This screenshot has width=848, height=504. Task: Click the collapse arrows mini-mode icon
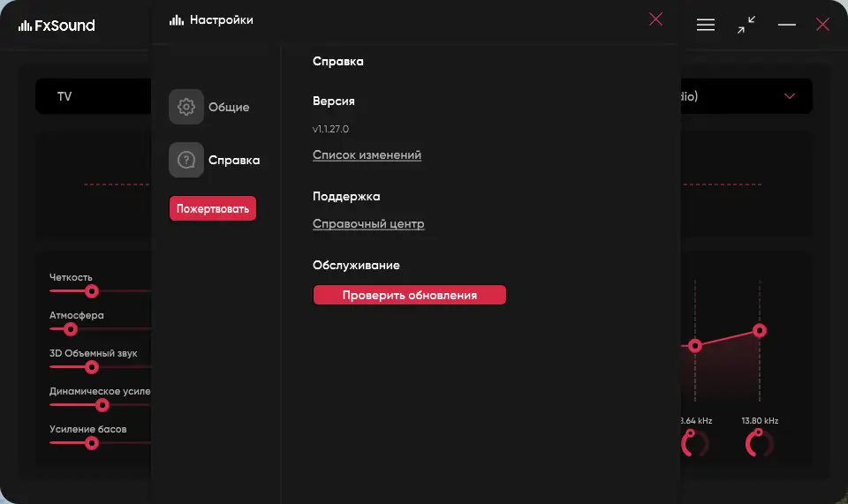pos(746,25)
